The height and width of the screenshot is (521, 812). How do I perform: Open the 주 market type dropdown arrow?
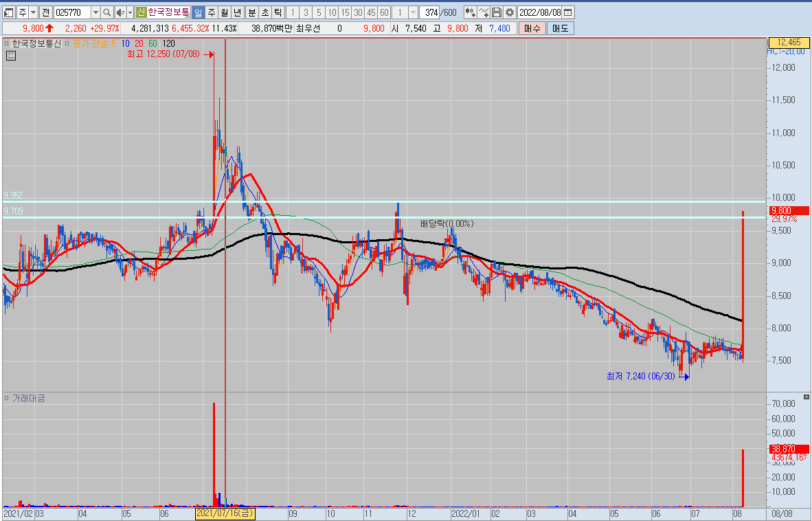tap(34, 12)
